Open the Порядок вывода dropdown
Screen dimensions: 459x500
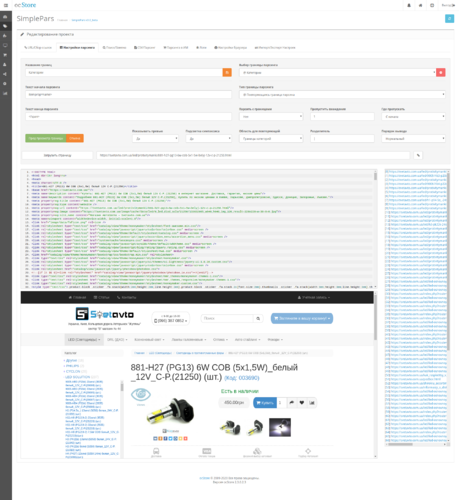point(413,139)
